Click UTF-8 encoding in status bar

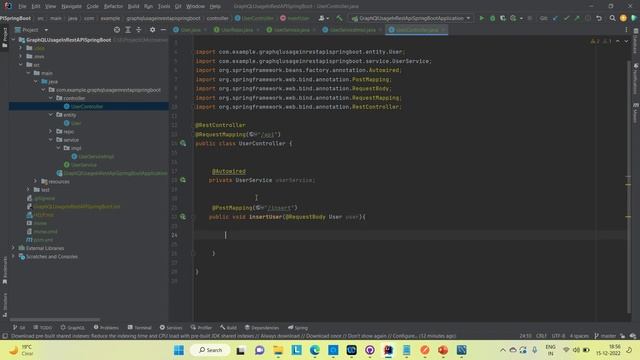[x=558, y=336]
